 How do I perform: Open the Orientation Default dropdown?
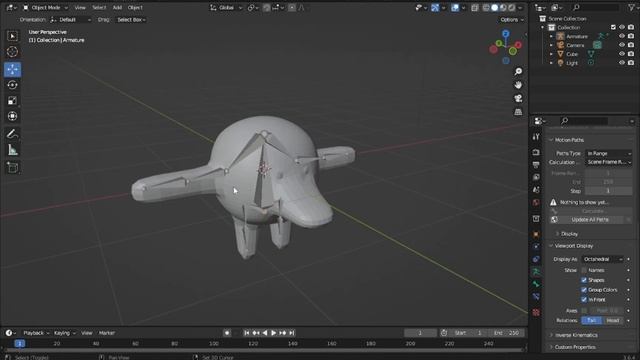click(x=70, y=20)
